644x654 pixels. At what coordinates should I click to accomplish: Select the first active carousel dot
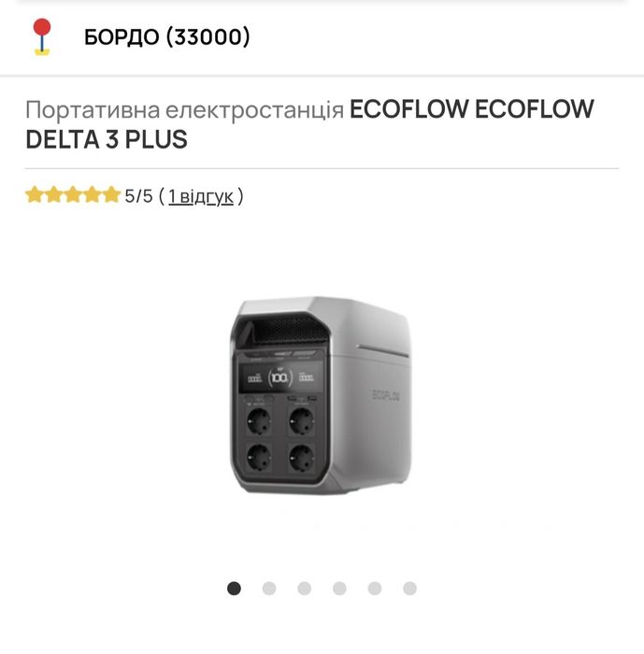pyautogui.click(x=234, y=589)
